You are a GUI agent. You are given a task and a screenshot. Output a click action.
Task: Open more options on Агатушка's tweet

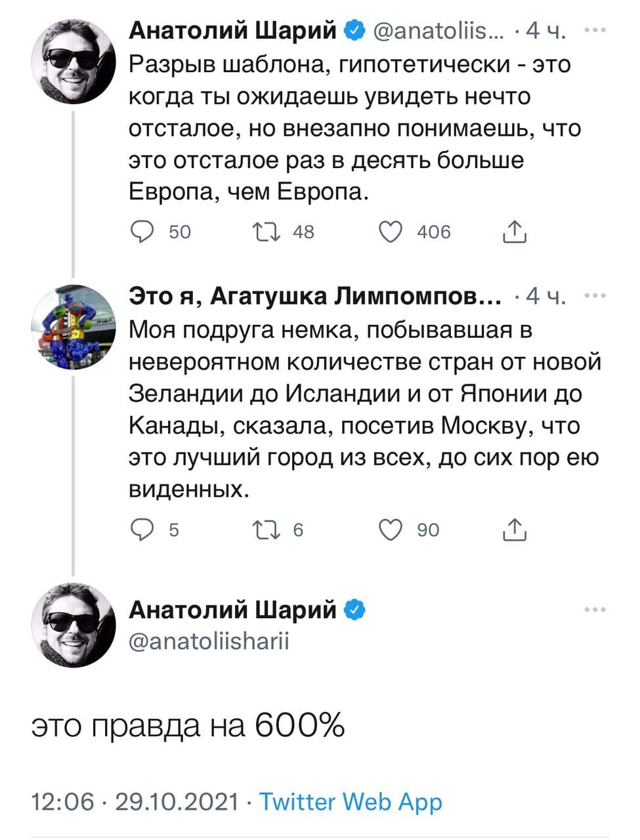[595, 296]
